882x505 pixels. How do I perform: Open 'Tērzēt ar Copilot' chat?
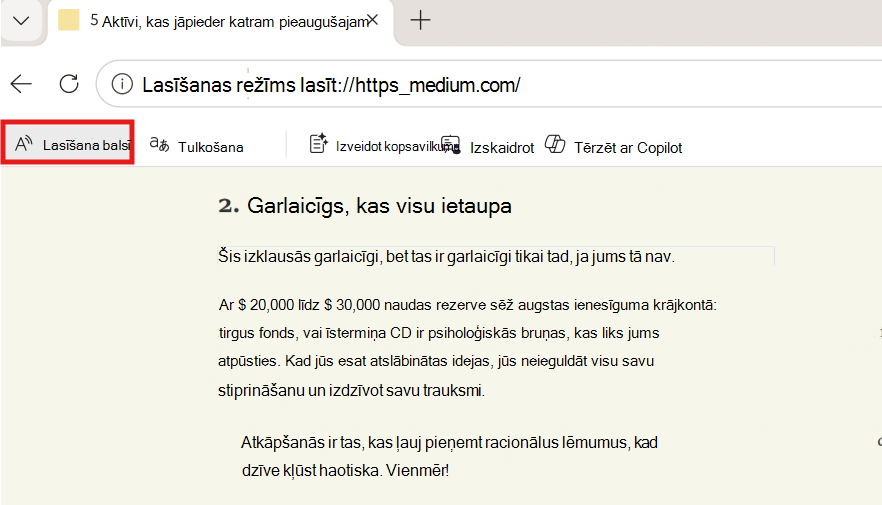613,146
